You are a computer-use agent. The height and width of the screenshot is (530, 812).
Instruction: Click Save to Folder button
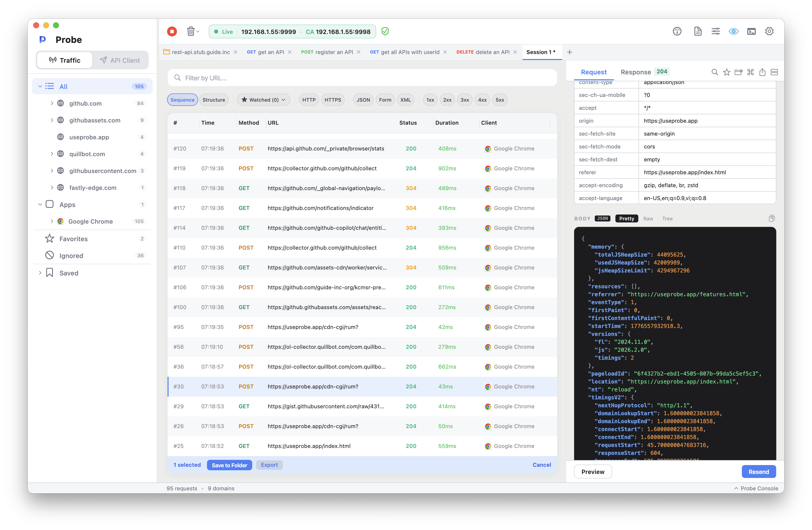click(x=229, y=465)
